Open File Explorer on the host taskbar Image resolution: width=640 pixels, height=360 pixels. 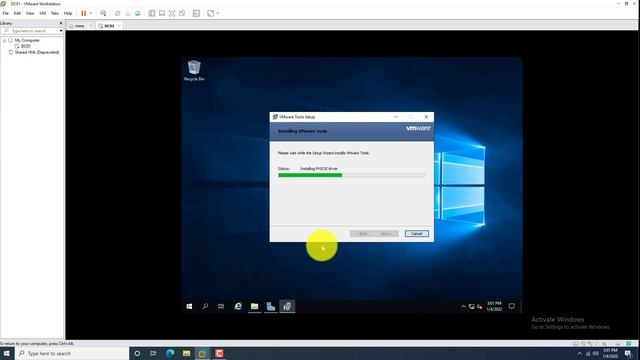[187, 353]
